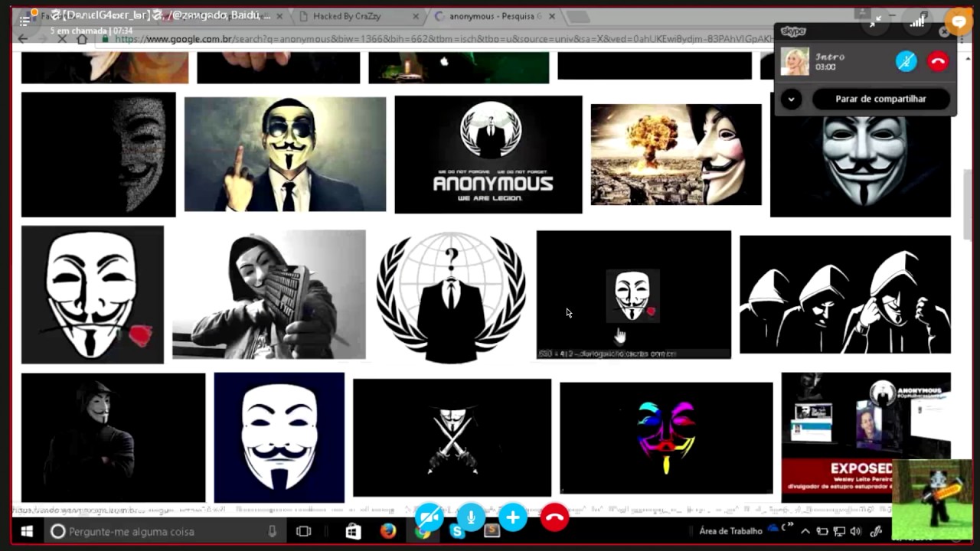Image resolution: width=980 pixels, height=551 pixels.
Task: Open white mask with red rose image
Action: click(x=93, y=295)
